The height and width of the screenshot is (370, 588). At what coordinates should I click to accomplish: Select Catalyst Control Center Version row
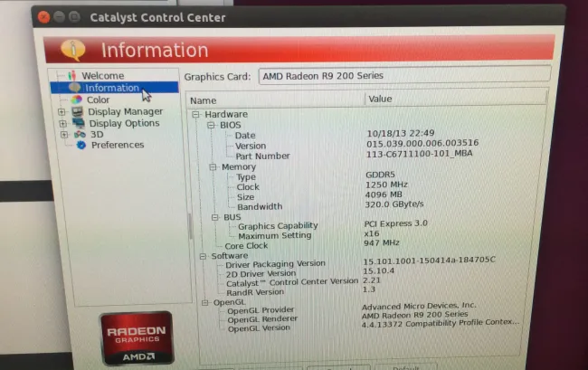pos(292,282)
